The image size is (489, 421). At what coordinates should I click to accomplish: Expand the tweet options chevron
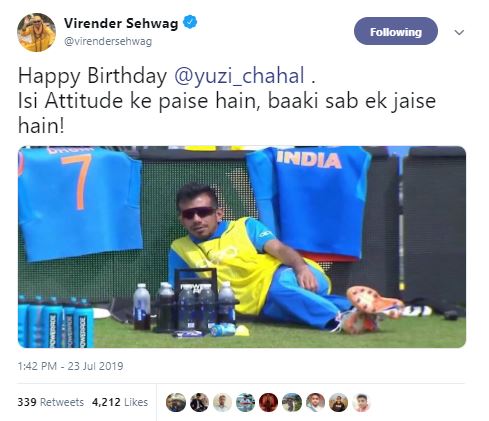459,32
